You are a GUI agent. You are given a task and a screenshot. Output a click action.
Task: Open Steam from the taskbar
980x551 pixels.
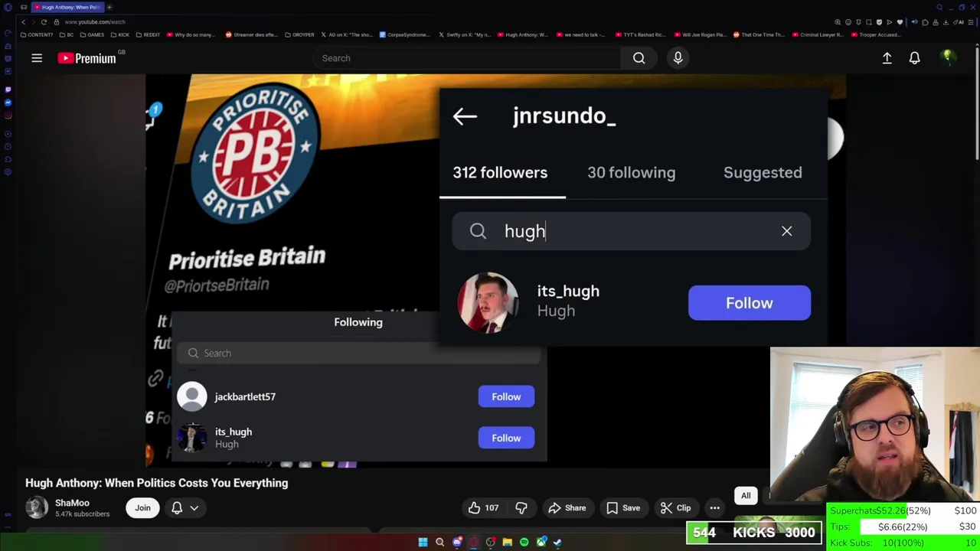557,542
